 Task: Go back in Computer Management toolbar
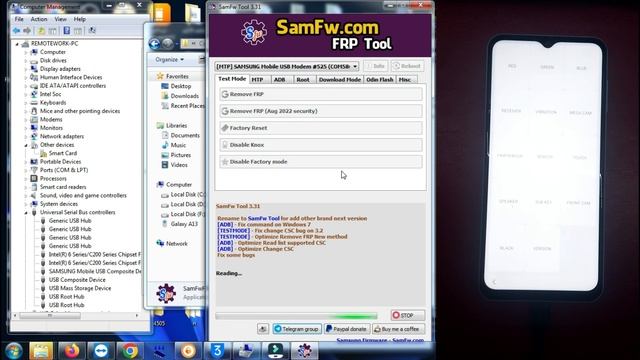16,31
